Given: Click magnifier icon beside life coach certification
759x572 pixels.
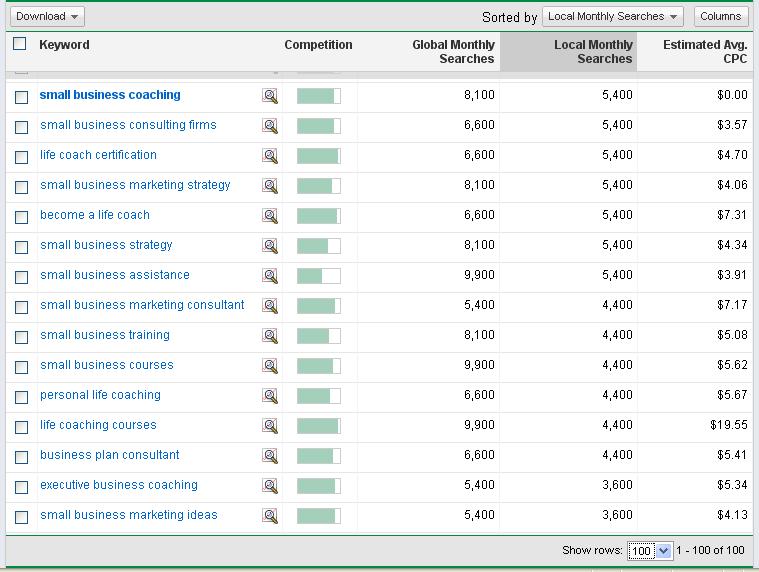Looking at the screenshot, I should coord(270,156).
